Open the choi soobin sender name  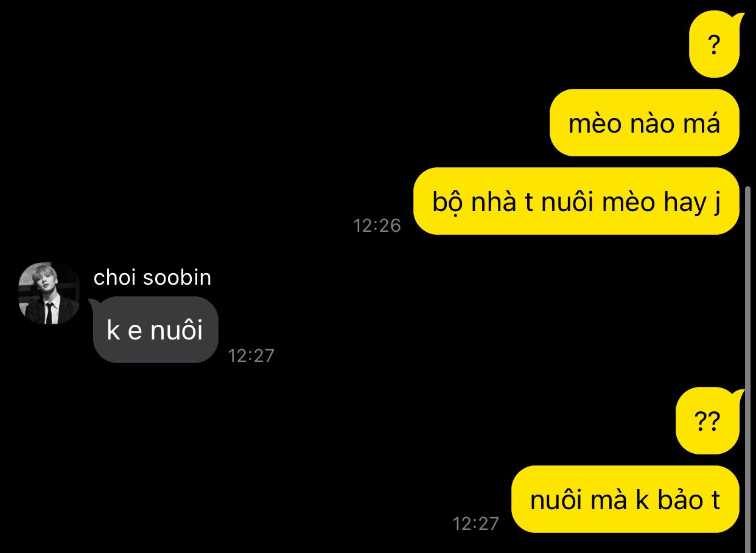tap(152, 277)
